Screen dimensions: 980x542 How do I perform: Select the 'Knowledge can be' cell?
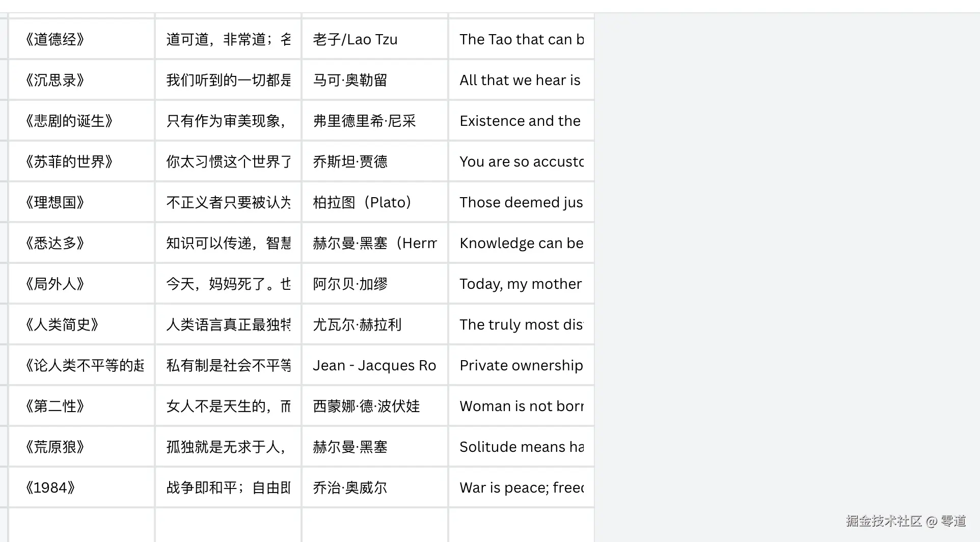[x=521, y=243]
